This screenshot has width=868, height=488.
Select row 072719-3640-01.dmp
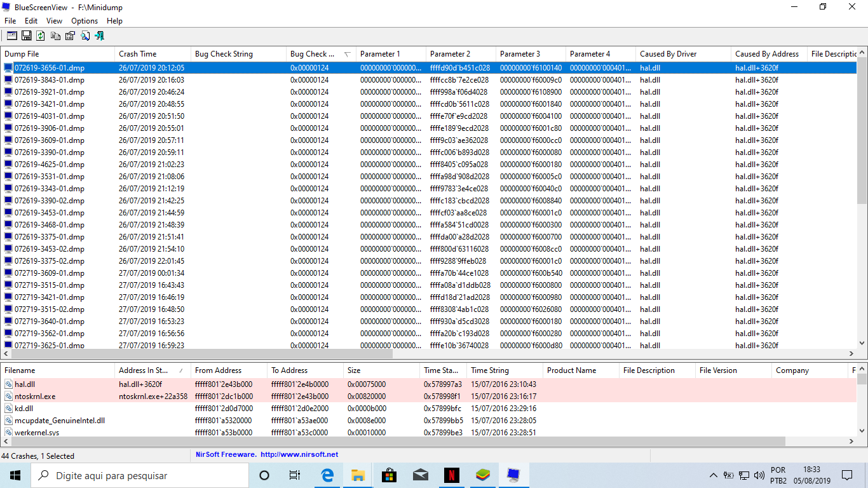(x=429, y=322)
